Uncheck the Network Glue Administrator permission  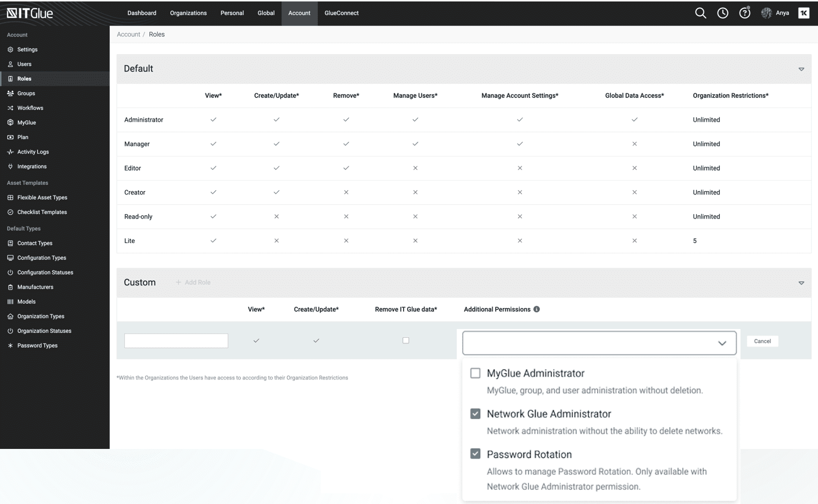[x=475, y=413]
